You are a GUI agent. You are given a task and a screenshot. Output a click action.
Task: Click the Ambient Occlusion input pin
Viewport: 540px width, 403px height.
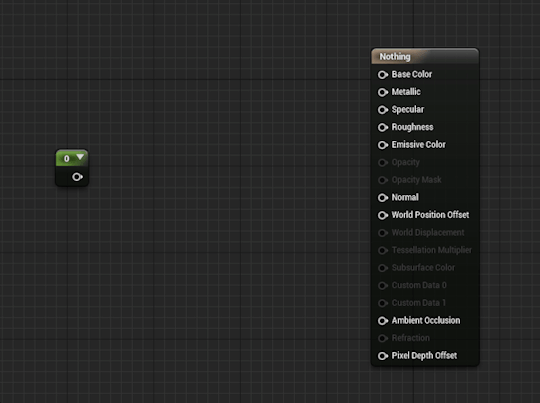click(383, 321)
